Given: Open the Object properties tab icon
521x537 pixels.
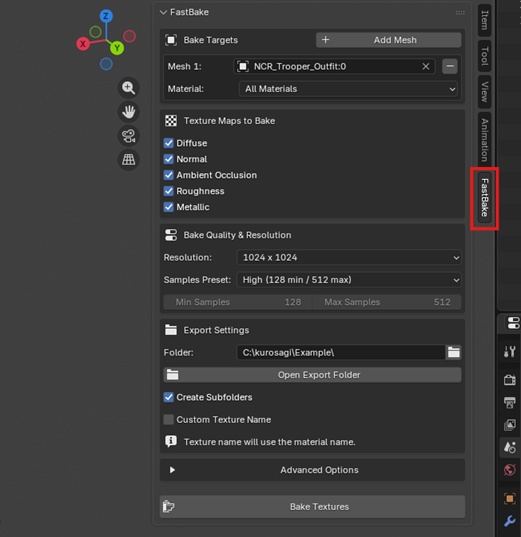Looking at the screenshot, I should pyautogui.click(x=509, y=498).
